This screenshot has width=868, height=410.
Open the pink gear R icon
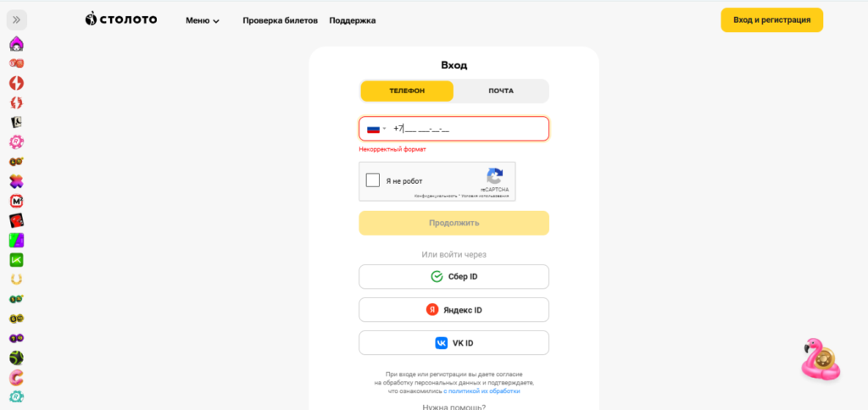pyautogui.click(x=17, y=142)
